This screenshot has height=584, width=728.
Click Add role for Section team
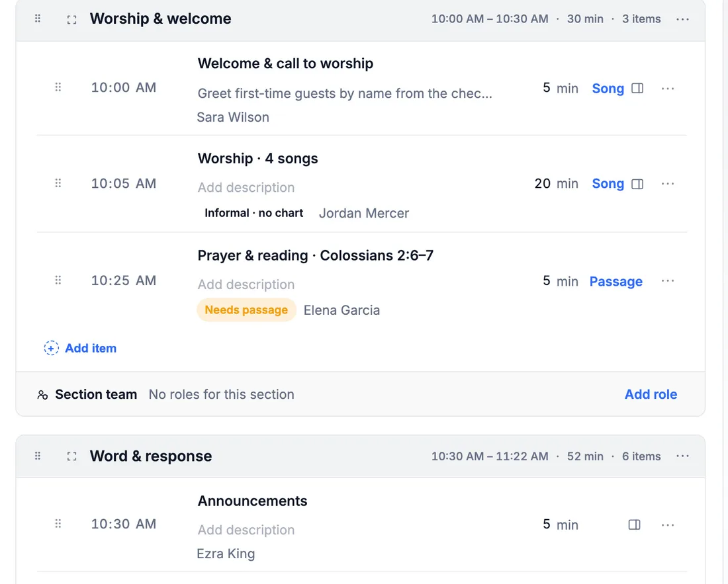[x=651, y=394]
